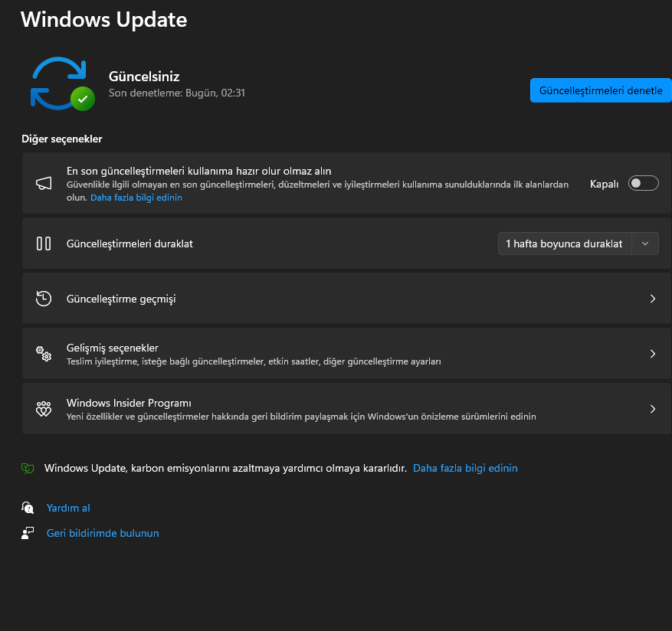
Task: Click the Geri bildirimde bulunun feedback icon
Action: pos(28,533)
